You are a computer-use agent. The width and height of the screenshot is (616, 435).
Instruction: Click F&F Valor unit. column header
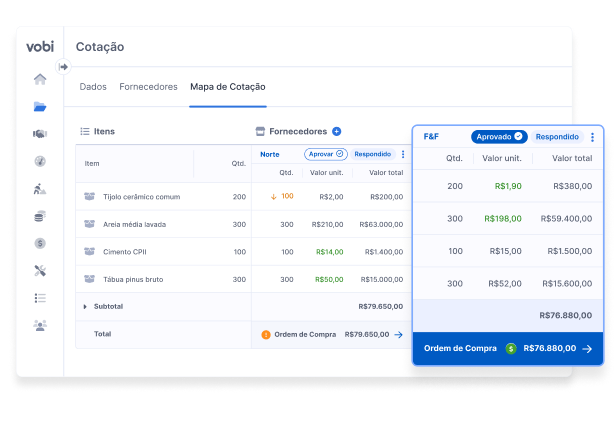point(502,158)
